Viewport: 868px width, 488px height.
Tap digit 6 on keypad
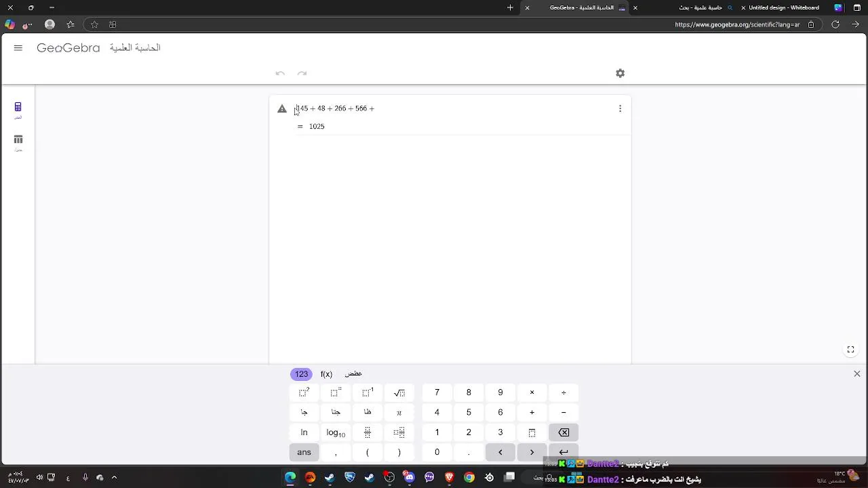[500, 412]
